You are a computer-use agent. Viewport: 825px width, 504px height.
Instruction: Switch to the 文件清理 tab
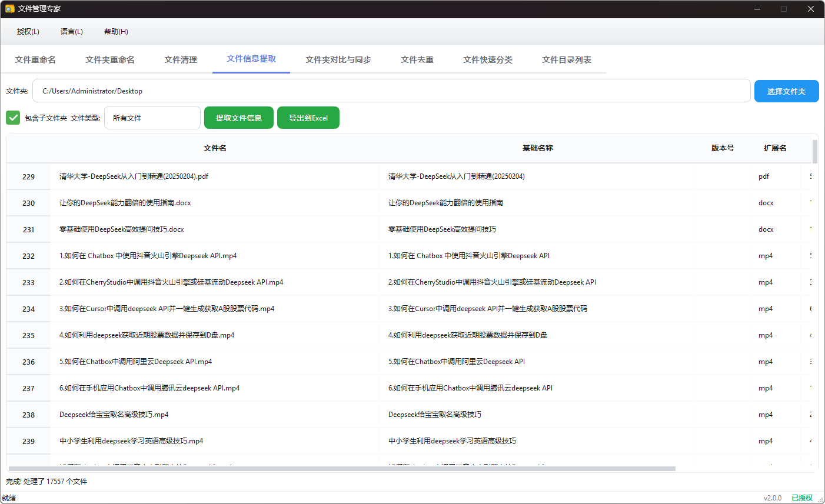(x=181, y=59)
